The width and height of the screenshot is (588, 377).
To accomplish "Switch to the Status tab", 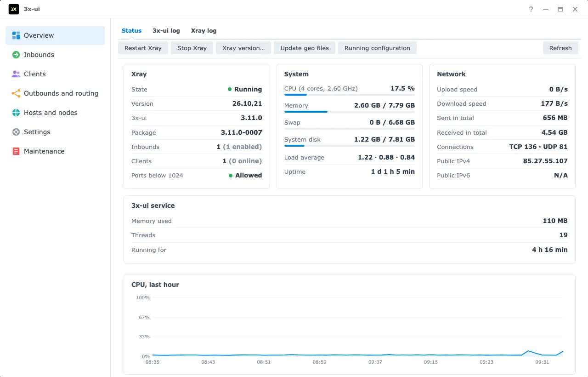I will (x=131, y=31).
